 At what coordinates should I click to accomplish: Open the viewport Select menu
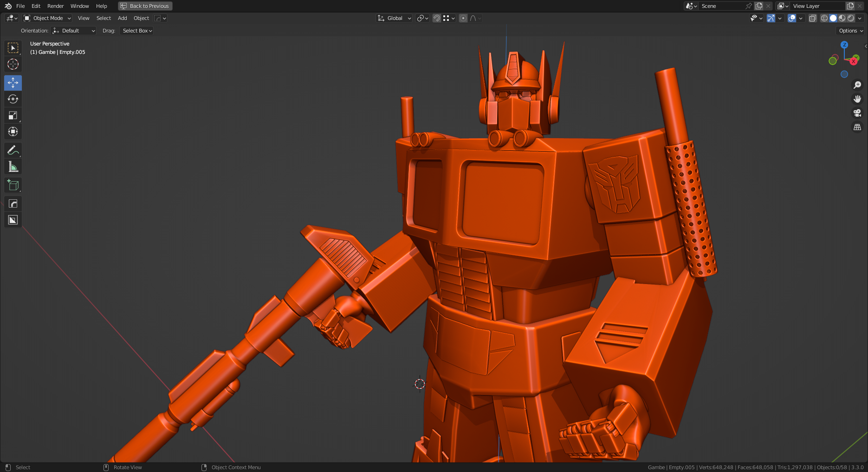[104, 18]
